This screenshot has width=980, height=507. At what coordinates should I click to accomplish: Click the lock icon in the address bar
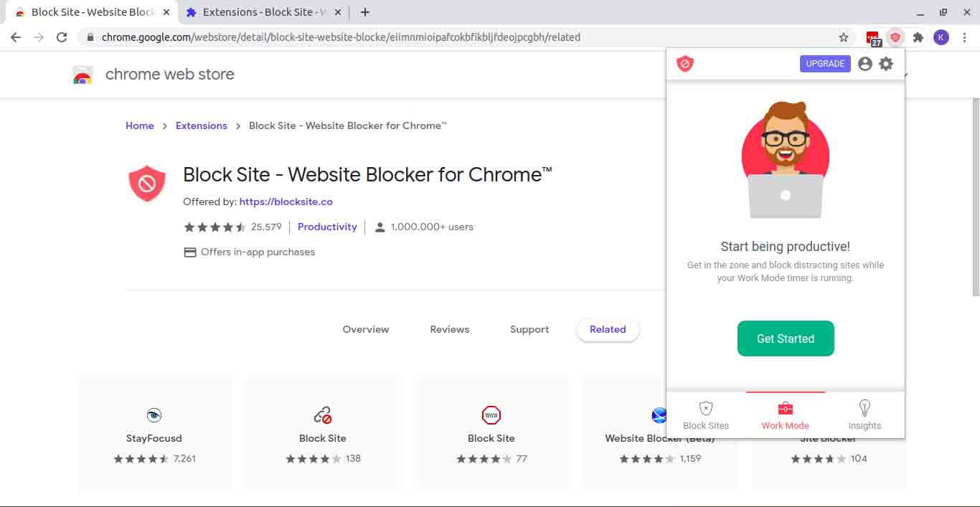coord(90,37)
